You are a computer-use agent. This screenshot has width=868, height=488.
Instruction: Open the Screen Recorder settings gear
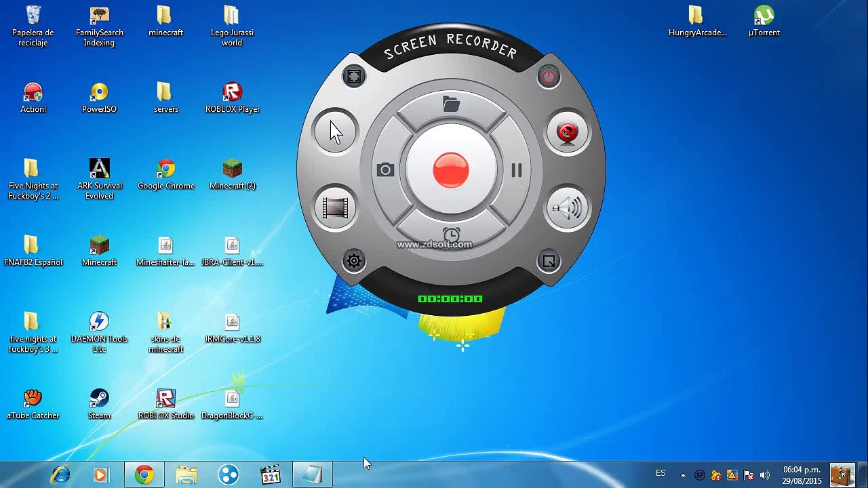coord(353,261)
